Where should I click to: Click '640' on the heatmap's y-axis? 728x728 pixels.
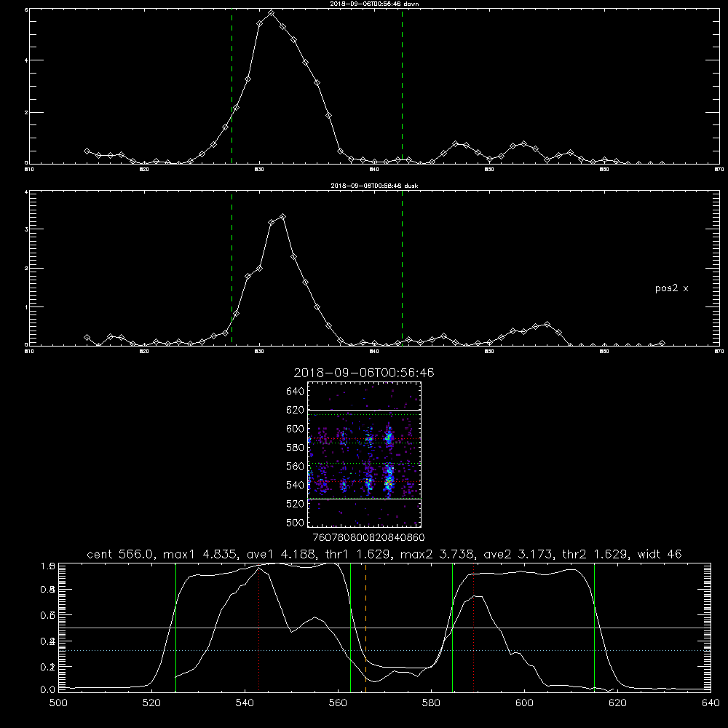tap(296, 392)
